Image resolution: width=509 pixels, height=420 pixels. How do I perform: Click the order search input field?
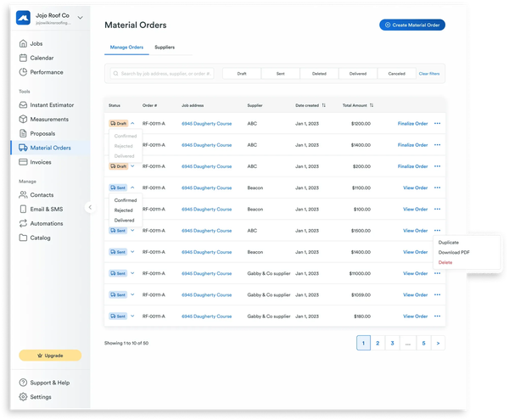point(163,74)
